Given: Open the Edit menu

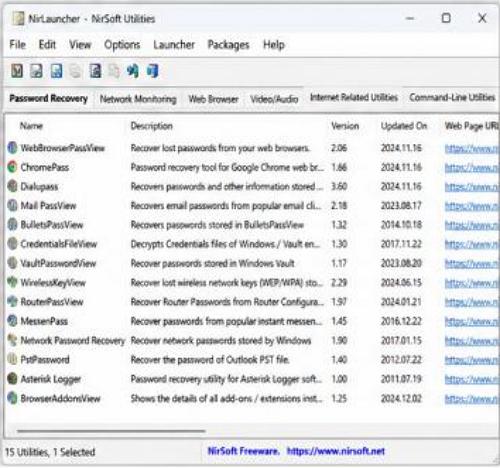Looking at the screenshot, I should pyautogui.click(x=47, y=44).
